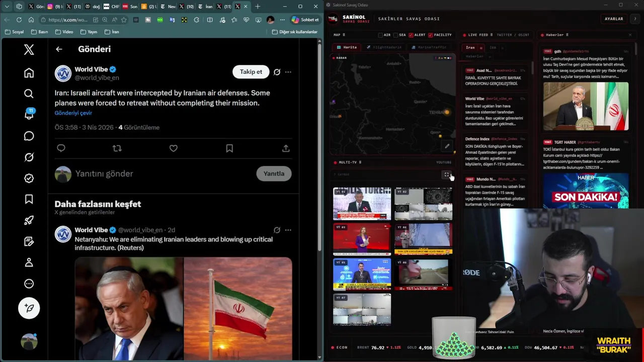Open Pezeshkian news photo in Haberler
Viewport: 644px width, 362px height.
point(586,106)
